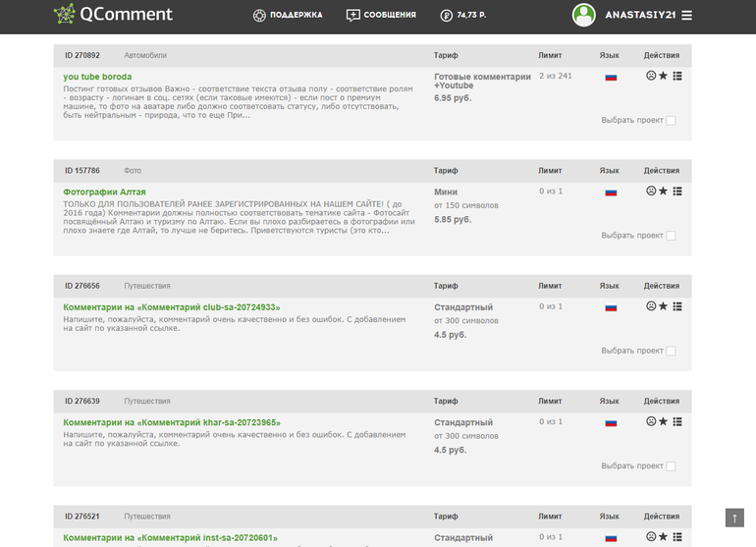Star the 'you tube boroda' project
756x547 pixels.
point(663,77)
